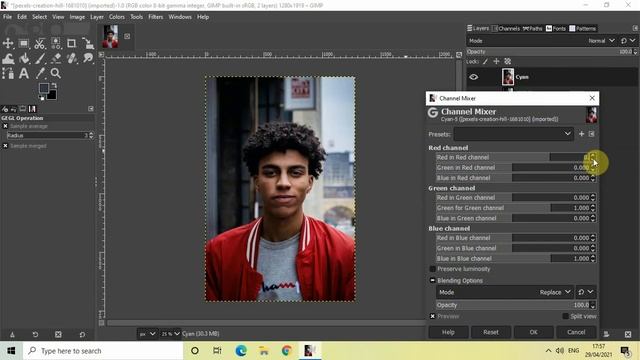Open the Layer menu

pos(97,17)
